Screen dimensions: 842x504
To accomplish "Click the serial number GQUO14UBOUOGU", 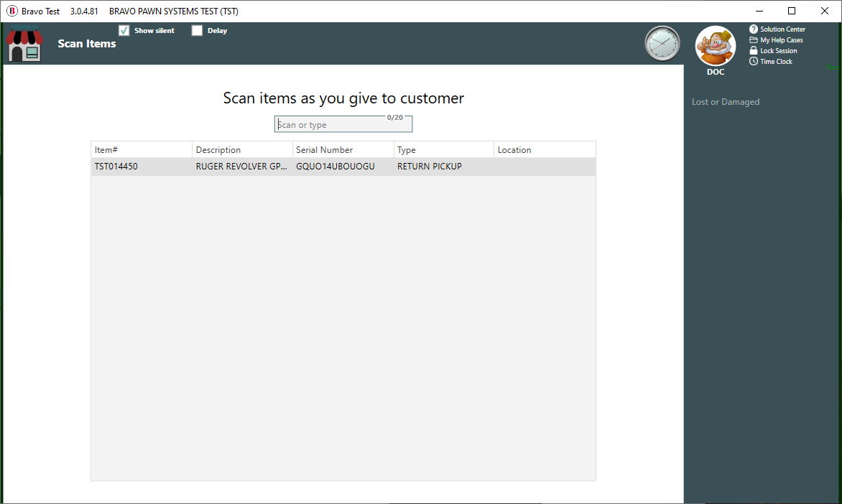I will [335, 167].
